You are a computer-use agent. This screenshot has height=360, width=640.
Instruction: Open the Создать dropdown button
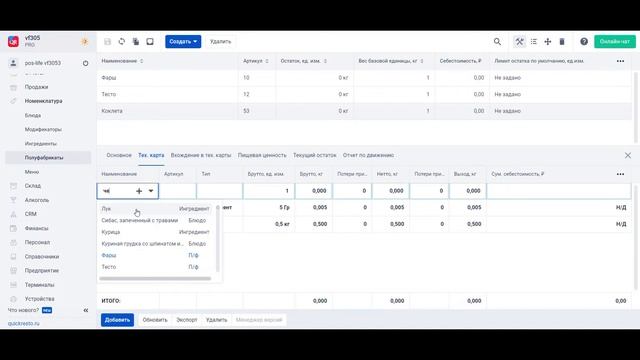coord(183,42)
